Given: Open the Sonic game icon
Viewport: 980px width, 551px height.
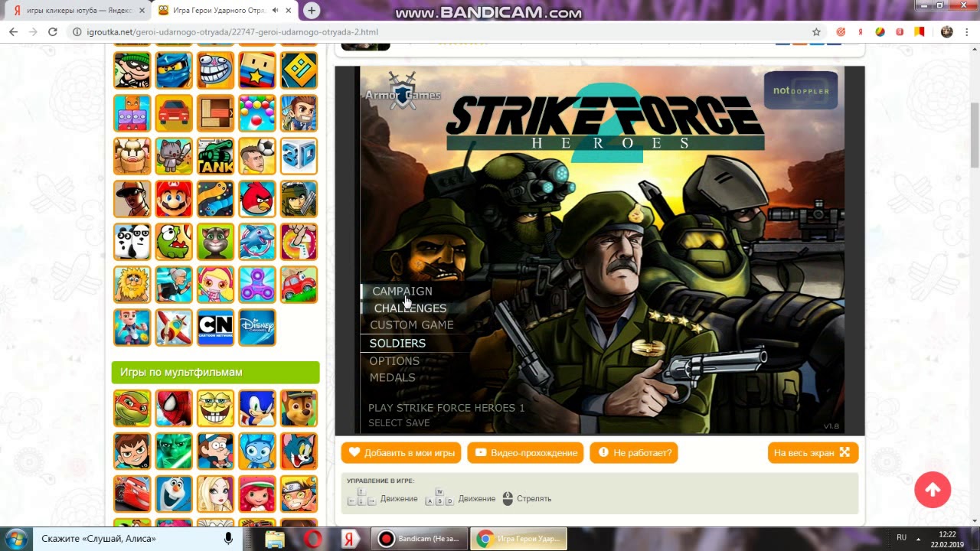Looking at the screenshot, I should tap(257, 408).
